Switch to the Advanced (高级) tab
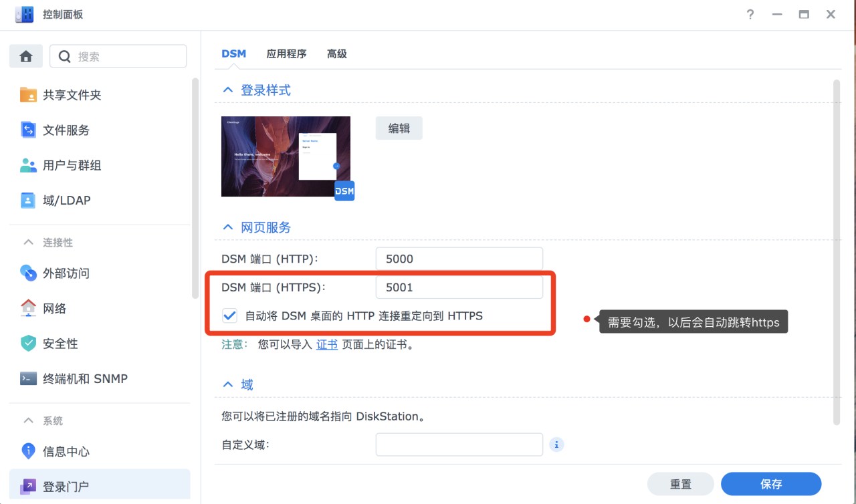 [x=336, y=54]
